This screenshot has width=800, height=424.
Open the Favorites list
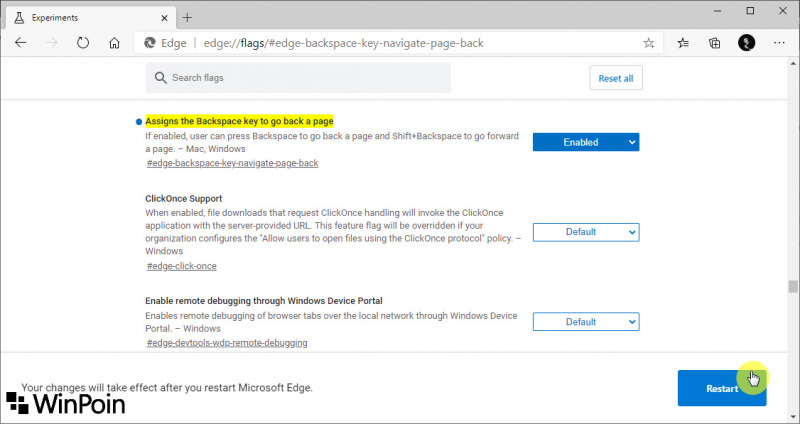[683, 43]
